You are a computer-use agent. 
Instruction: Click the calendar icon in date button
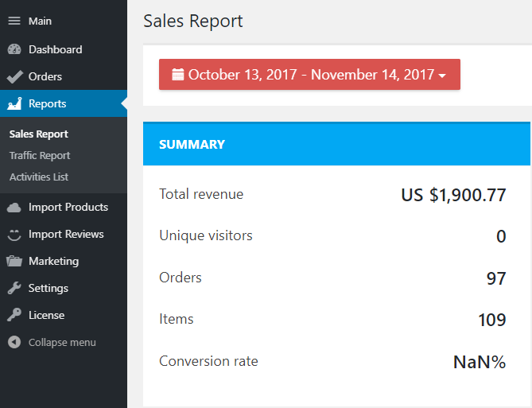click(x=178, y=75)
